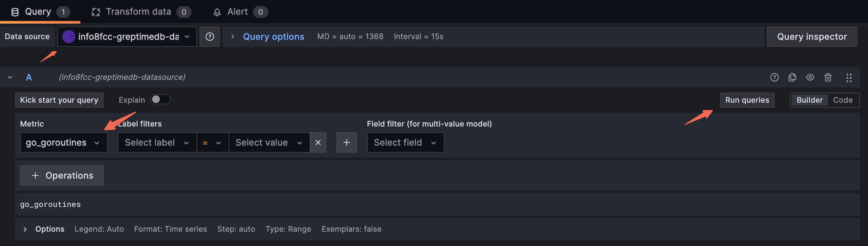Viewport: 868px width, 246px height.
Task: Toggle Explain mode on
Action: tap(160, 99)
